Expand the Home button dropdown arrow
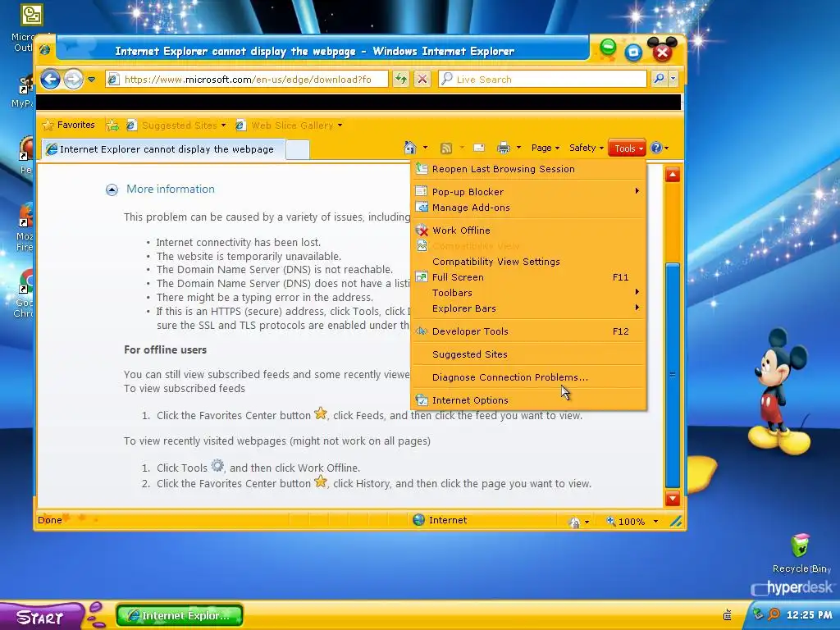840x630 pixels. pyautogui.click(x=426, y=148)
